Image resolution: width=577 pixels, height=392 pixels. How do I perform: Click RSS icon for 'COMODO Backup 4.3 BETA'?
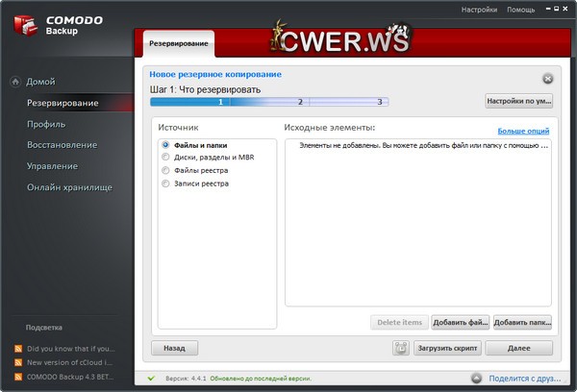pyautogui.click(x=17, y=376)
